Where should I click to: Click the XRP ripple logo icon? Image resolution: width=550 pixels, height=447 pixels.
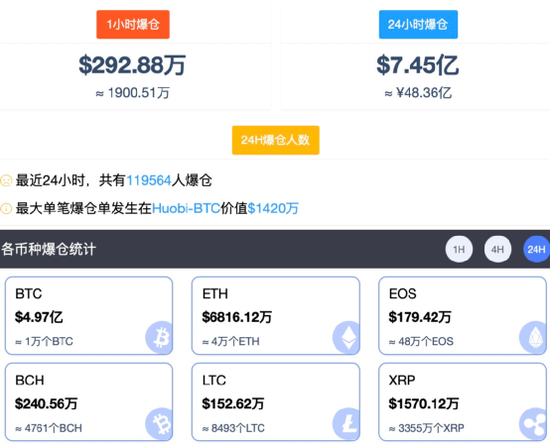point(533,423)
